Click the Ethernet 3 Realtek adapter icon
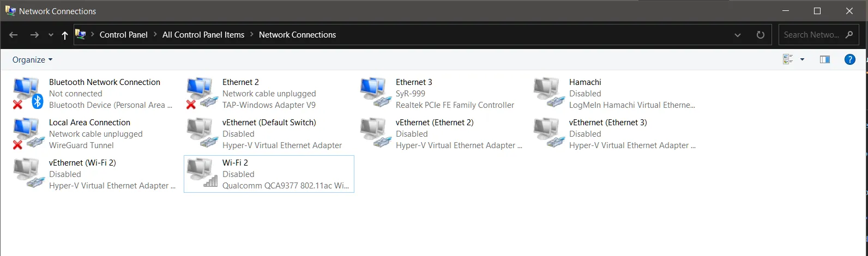Viewport: 868px width, 256px height. (x=374, y=93)
